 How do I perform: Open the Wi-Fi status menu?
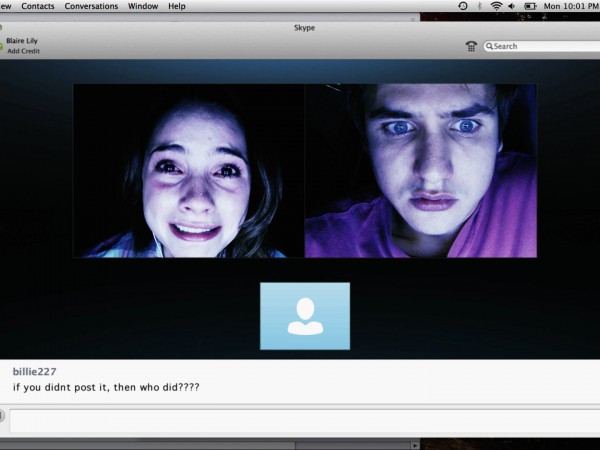pyautogui.click(x=496, y=6)
